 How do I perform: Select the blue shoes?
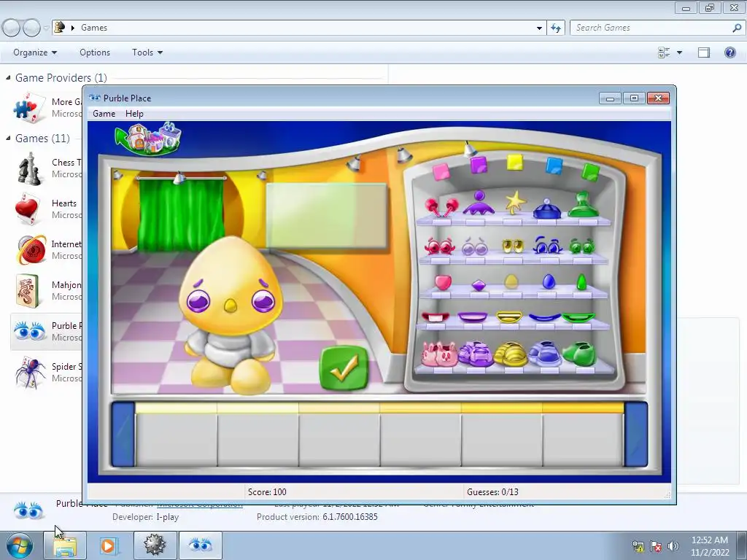click(x=544, y=354)
